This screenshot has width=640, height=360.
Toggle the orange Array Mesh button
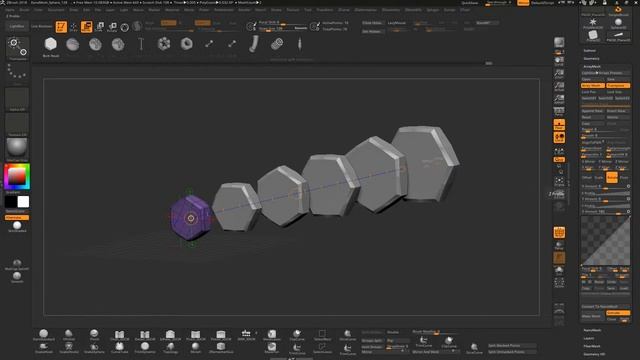tap(593, 86)
